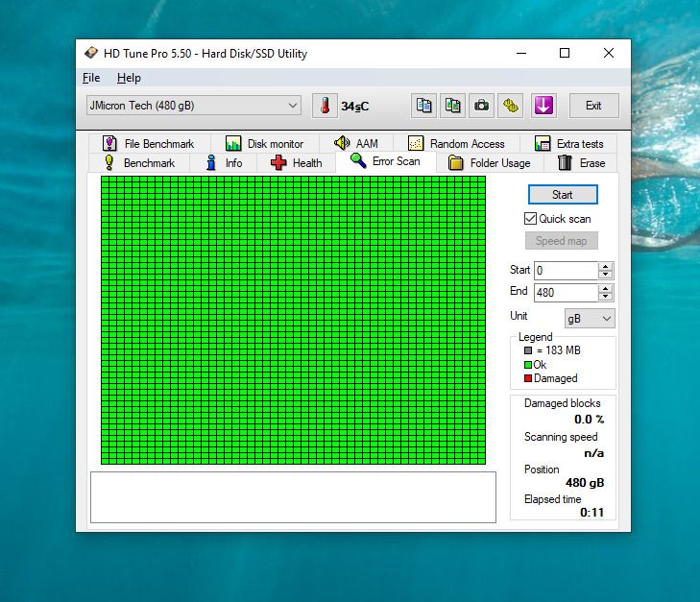Click the 480 gB position value

[585, 483]
